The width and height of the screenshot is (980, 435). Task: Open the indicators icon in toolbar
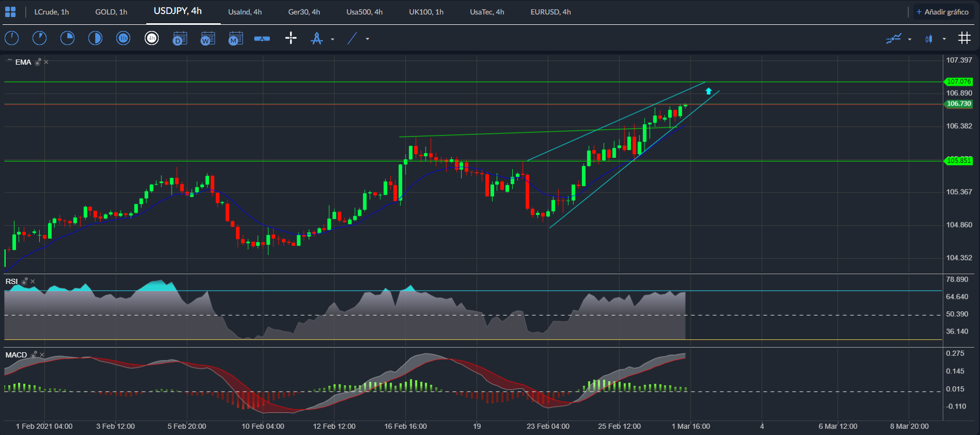894,38
